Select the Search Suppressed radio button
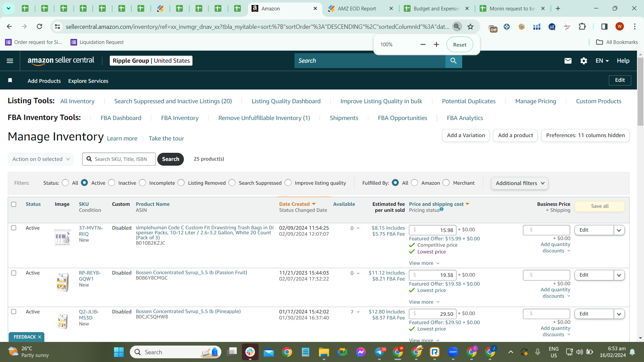Viewport: 644px width, 362px height. [232, 183]
